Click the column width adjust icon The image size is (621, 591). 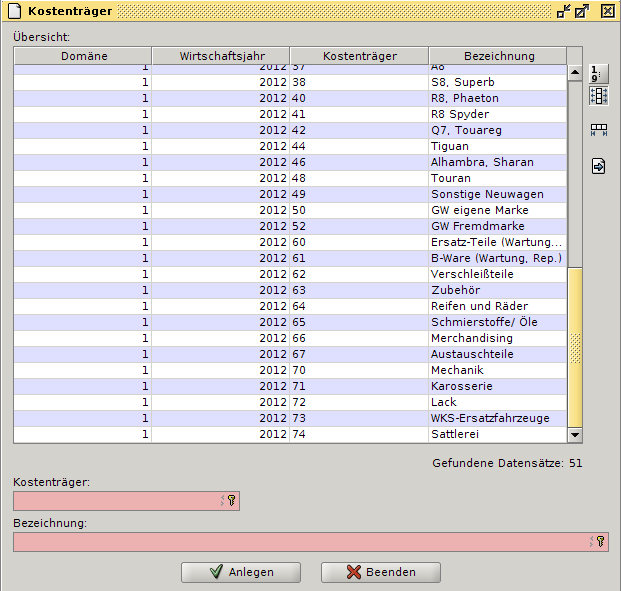point(598,130)
